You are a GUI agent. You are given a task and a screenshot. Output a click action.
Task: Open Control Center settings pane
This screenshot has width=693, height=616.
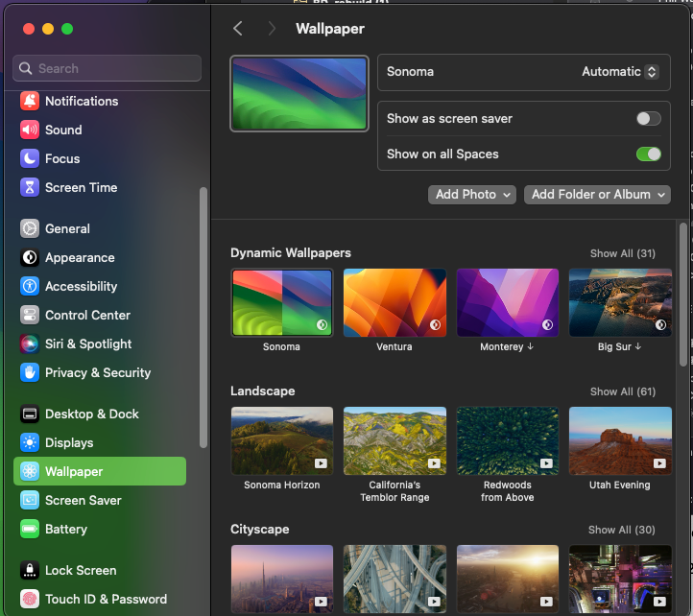pyautogui.click(x=87, y=315)
